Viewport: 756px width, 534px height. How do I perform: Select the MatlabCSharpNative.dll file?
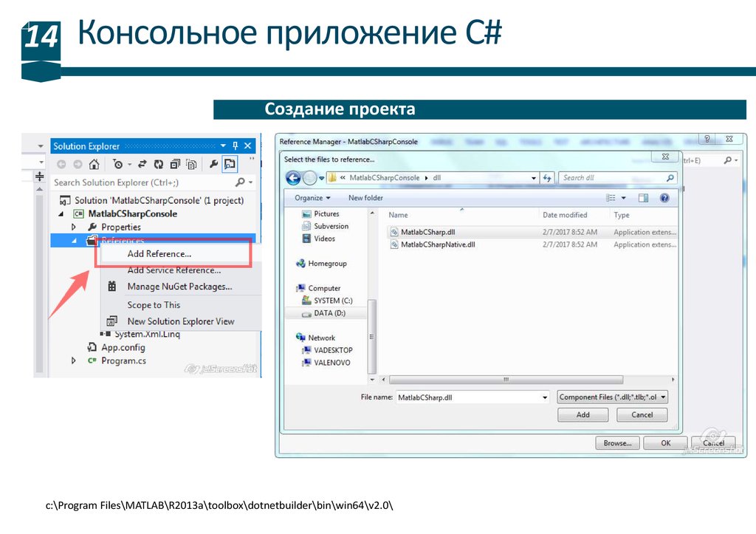click(437, 244)
